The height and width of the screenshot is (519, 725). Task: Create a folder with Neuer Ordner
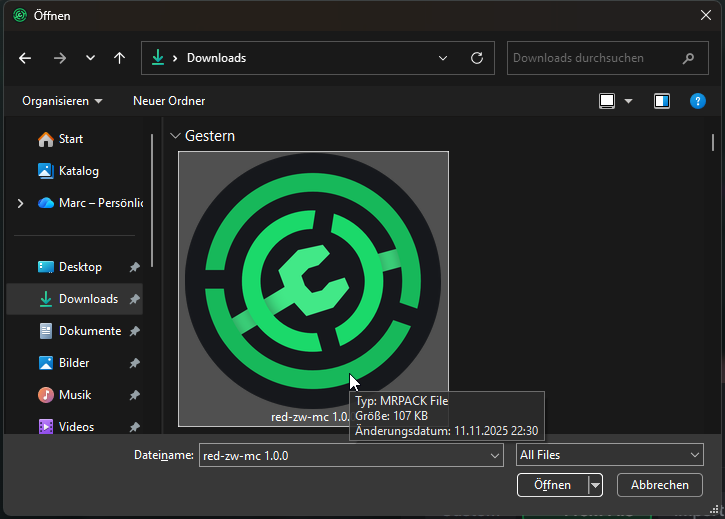(169, 101)
